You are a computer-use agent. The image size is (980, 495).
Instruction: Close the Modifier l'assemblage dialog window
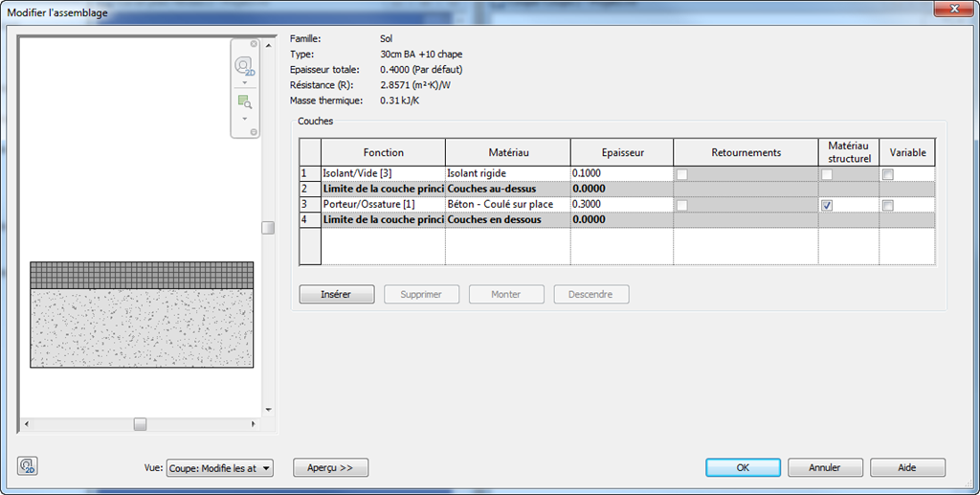[x=953, y=12]
